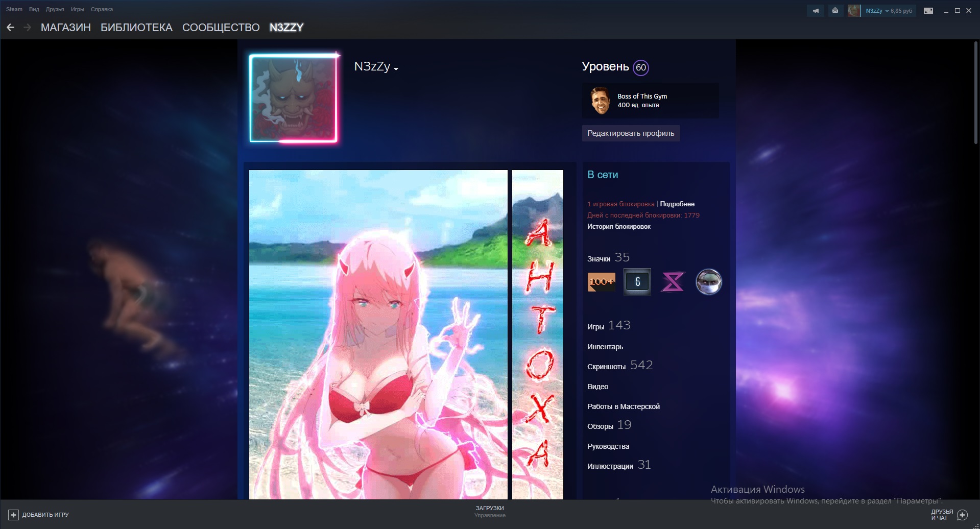Open the Инвентарь link
Viewport: 980px width, 529px height.
tap(605, 347)
